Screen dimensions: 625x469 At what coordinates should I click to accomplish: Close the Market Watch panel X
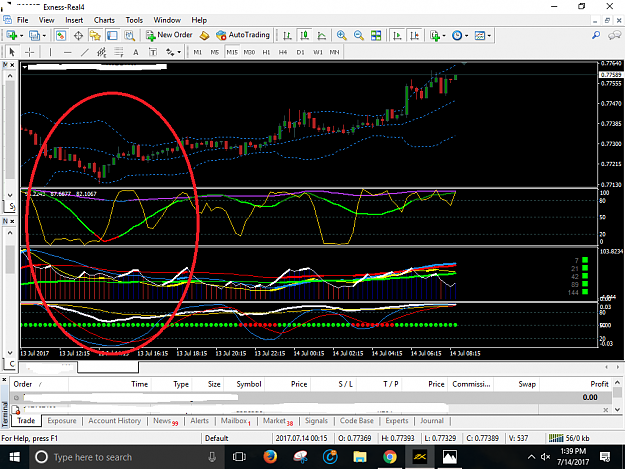click(x=13, y=65)
